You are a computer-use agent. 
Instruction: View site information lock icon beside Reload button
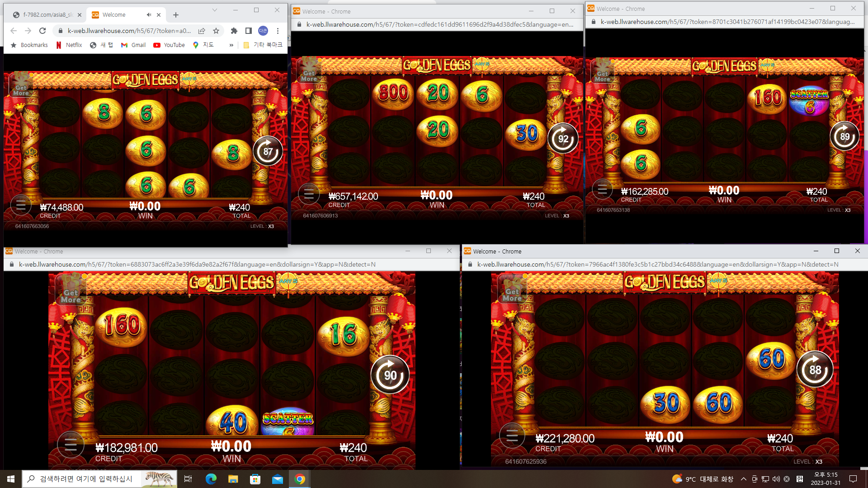point(61,31)
